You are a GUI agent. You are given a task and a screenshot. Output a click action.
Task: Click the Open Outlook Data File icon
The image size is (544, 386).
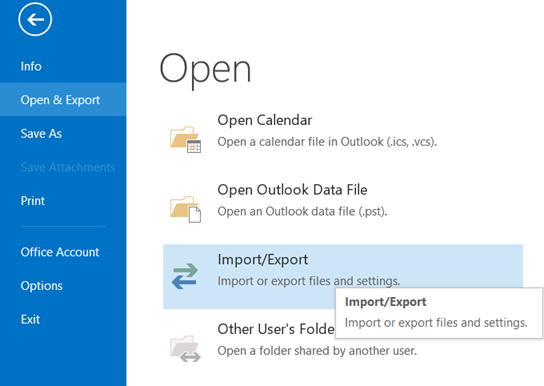click(x=185, y=209)
